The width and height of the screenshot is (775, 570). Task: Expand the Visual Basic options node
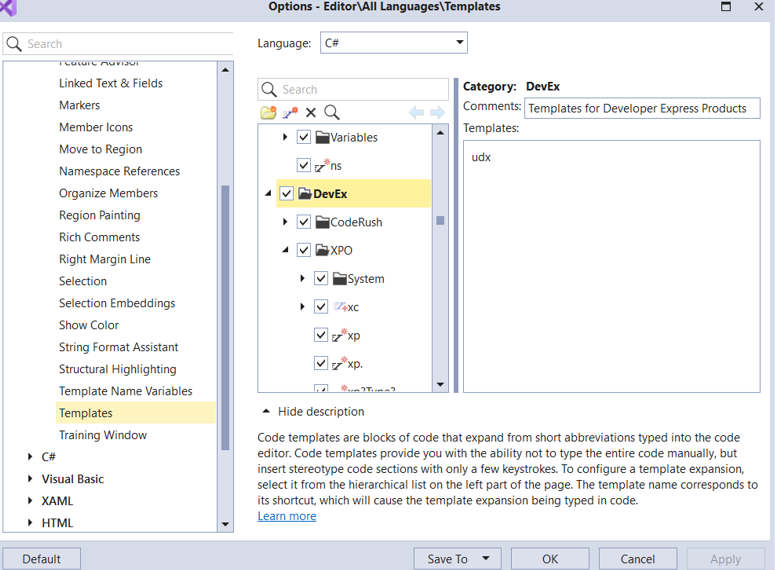30,479
